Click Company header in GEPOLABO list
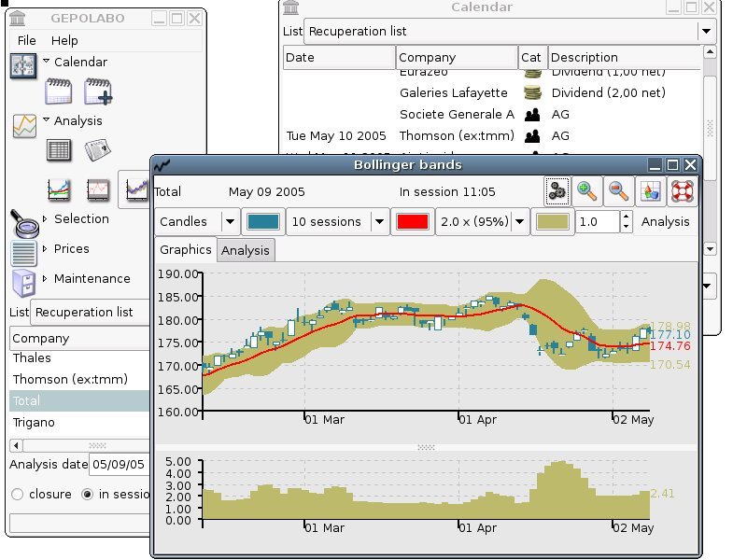Viewport: 747px width, 560px height. coord(79,338)
